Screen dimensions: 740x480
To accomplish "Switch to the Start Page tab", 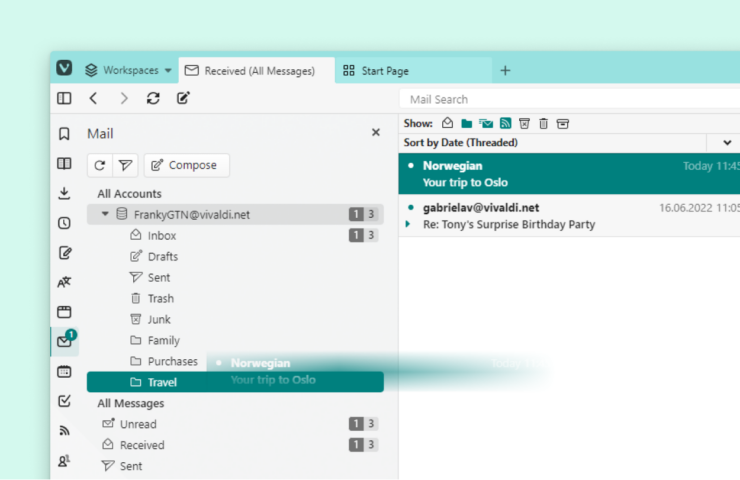I will (x=413, y=71).
